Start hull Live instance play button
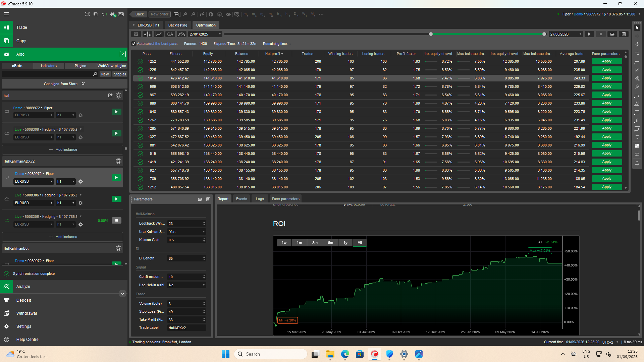The width and height of the screenshot is (644, 362). pyautogui.click(x=116, y=133)
